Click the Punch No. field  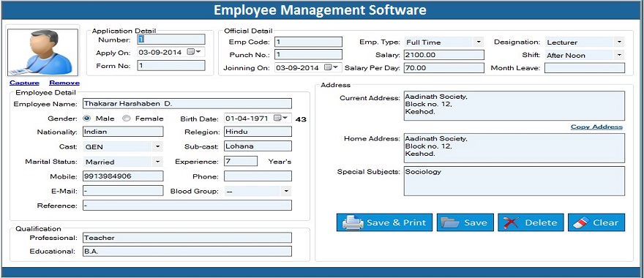308,55
